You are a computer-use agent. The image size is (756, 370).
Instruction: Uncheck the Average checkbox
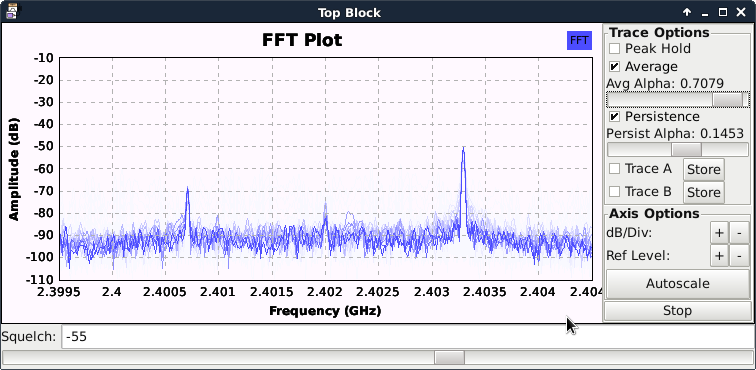tap(614, 67)
